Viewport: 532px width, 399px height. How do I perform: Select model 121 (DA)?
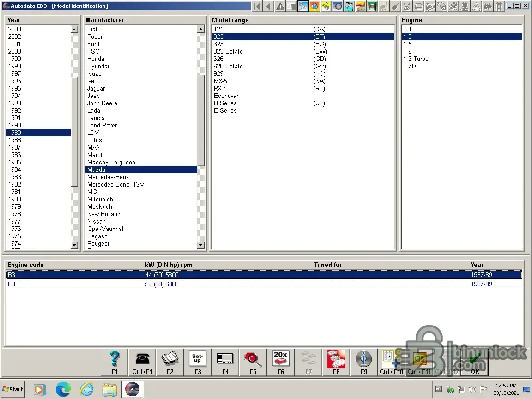coord(303,29)
